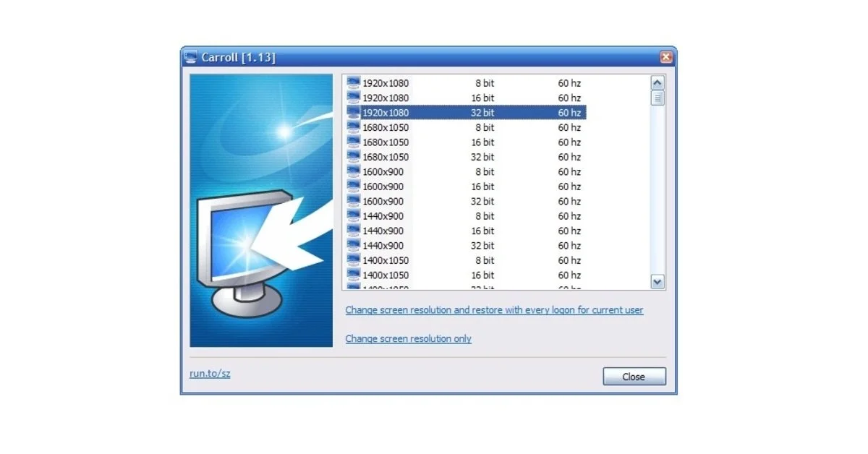Click monitor icon for 1920x1080 8 bit
868x454 pixels.
(353, 82)
